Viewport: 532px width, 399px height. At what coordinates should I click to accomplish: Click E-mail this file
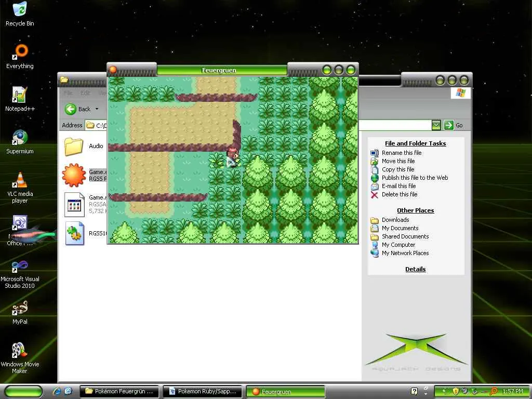(x=398, y=186)
